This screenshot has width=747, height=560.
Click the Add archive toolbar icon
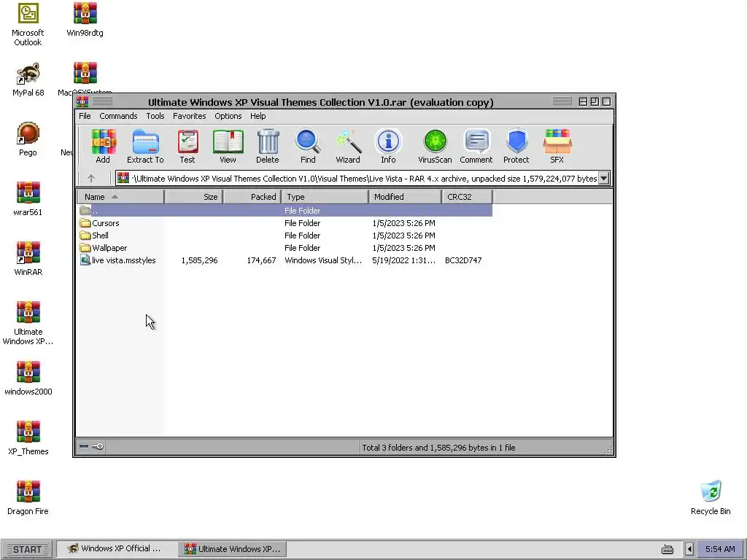(x=103, y=146)
